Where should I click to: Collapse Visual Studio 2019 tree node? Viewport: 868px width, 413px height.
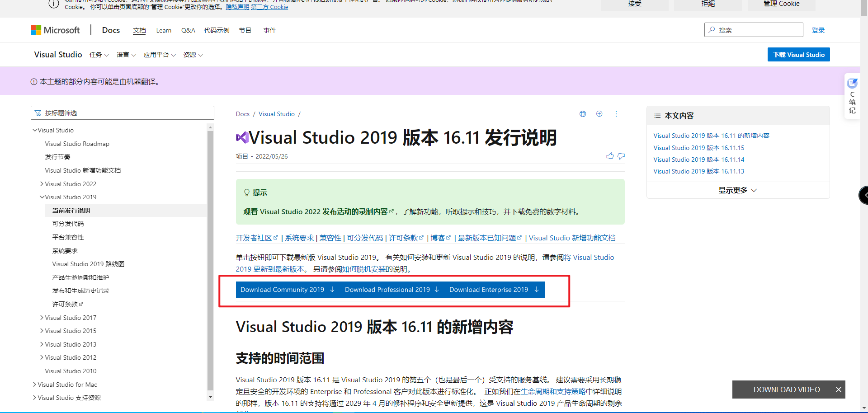[x=42, y=197]
